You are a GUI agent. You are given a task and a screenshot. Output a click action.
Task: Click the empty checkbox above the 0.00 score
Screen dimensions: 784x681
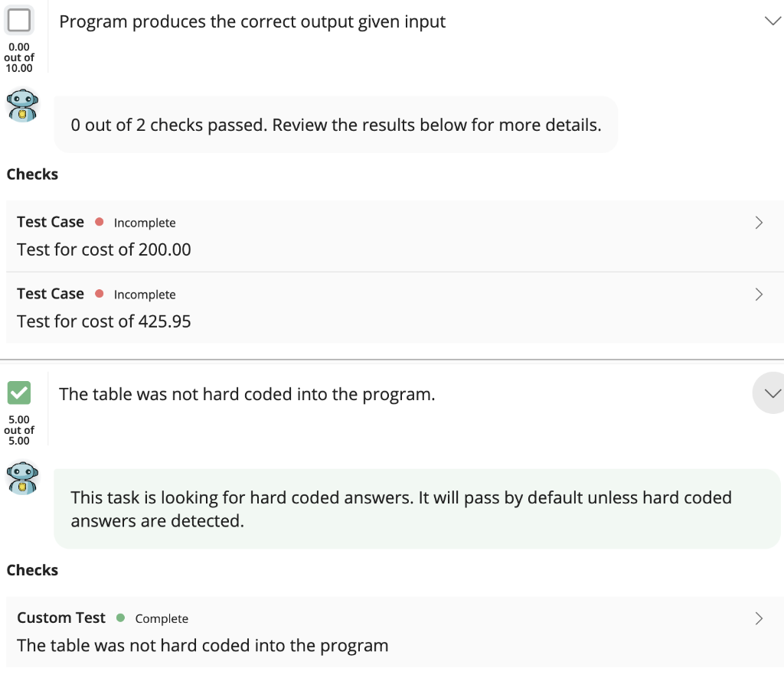(x=18, y=19)
